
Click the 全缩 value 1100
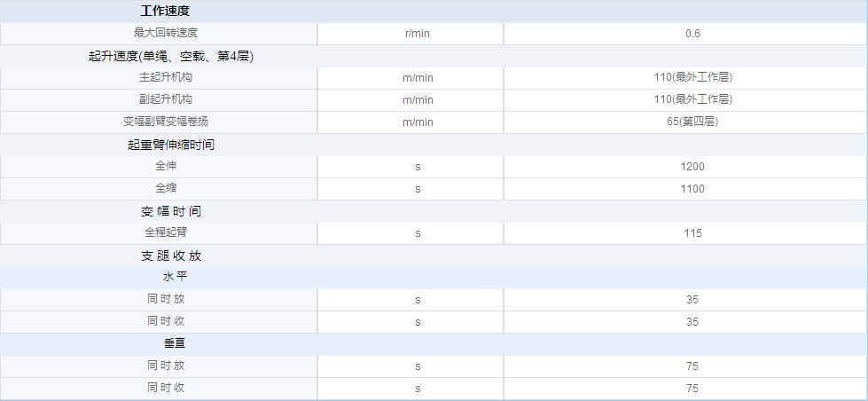pyautogui.click(x=692, y=188)
